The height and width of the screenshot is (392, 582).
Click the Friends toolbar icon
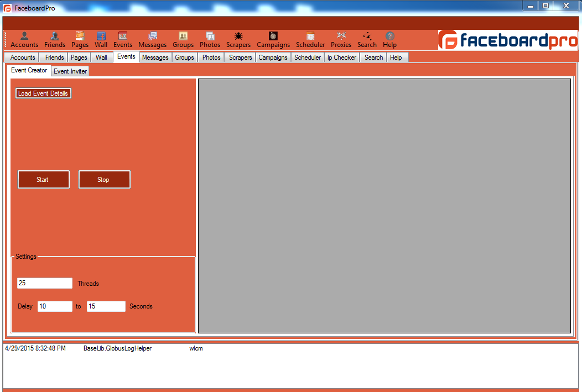click(55, 40)
